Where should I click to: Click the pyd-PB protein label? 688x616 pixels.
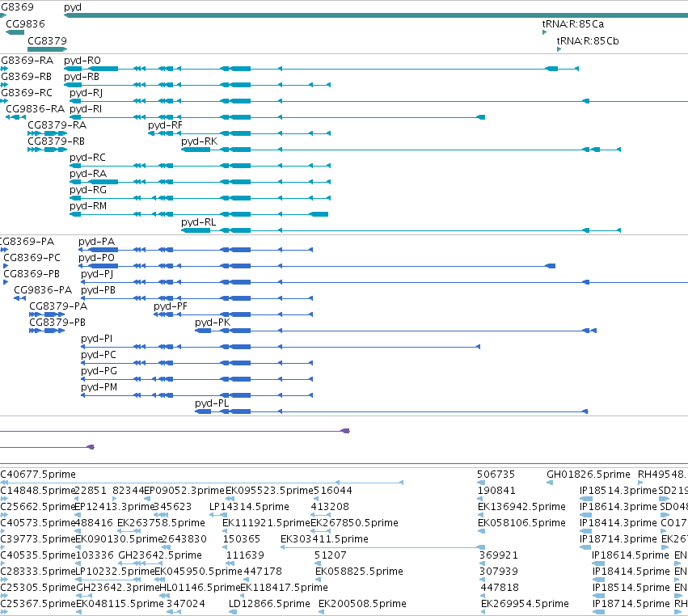coord(99,290)
